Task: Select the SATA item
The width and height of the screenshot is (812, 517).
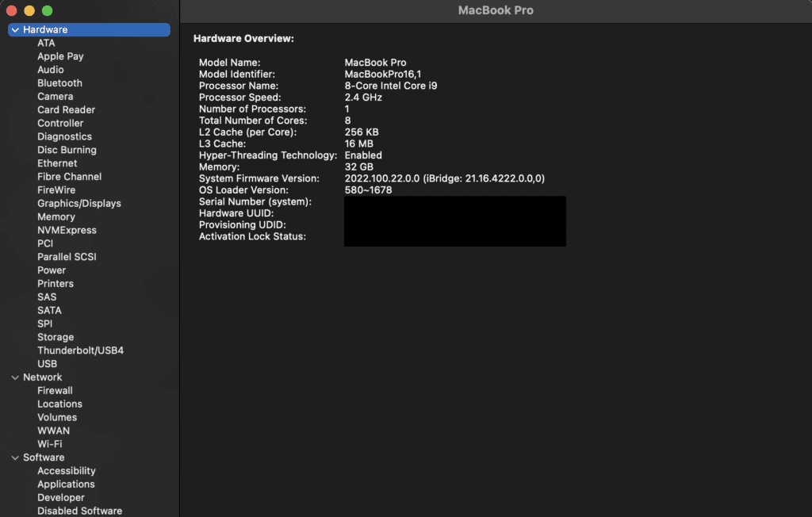Action: (49, 311)
